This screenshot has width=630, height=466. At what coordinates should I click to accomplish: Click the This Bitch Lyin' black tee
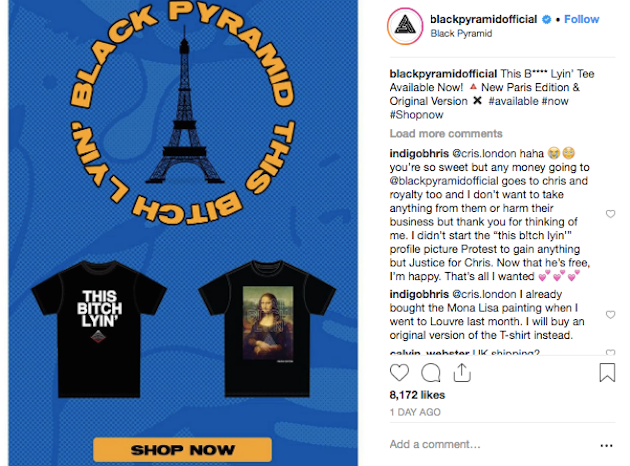[99, 329]
